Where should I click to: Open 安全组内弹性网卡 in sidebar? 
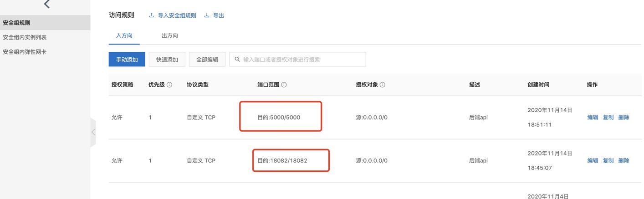coord(25,52)
